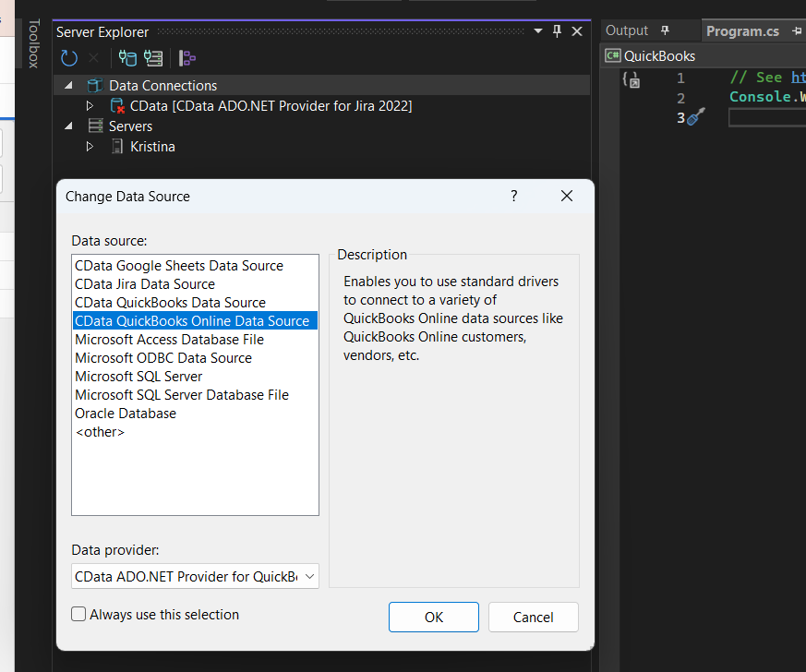Select CData QuickBooks Online Data Source
The width and height of the screenshot is (806, 672).
[195, 321]
